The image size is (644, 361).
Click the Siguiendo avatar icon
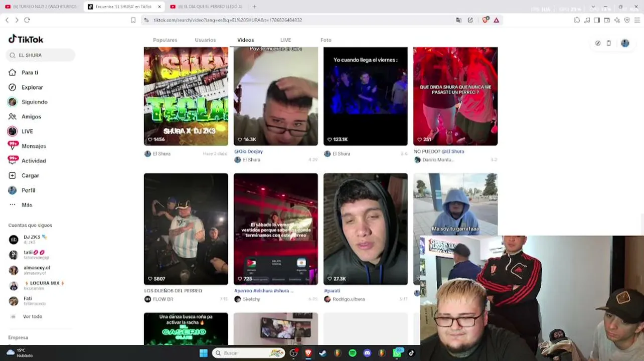(x=13, y=102)
